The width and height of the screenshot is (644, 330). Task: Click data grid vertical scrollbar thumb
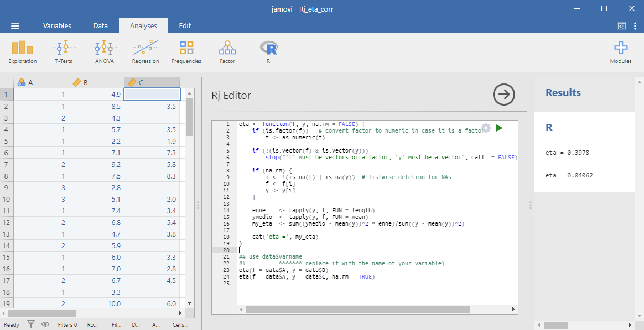(189, 117)
